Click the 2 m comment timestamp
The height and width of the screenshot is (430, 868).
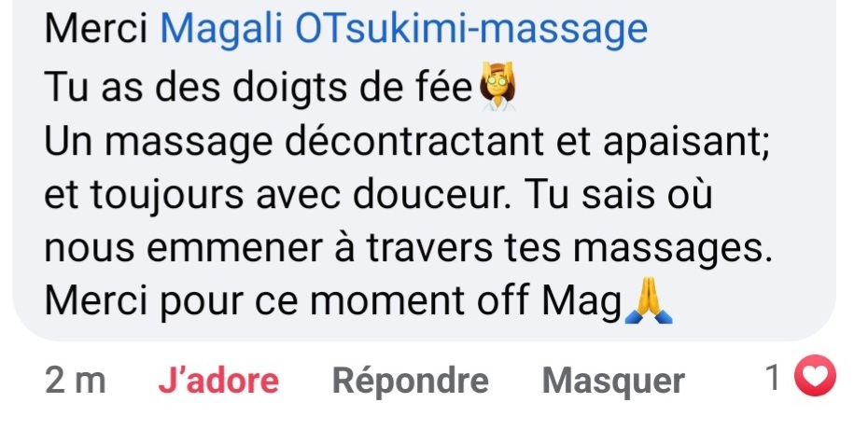point(75,381)
